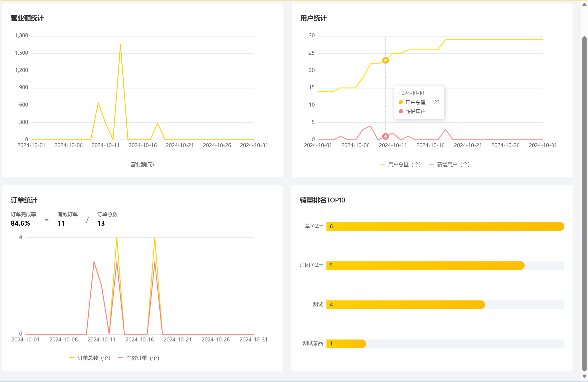Click the tooltip 新增用户 row
The width and height of the screenshot is (588, 382).
[x=419, y=112]
